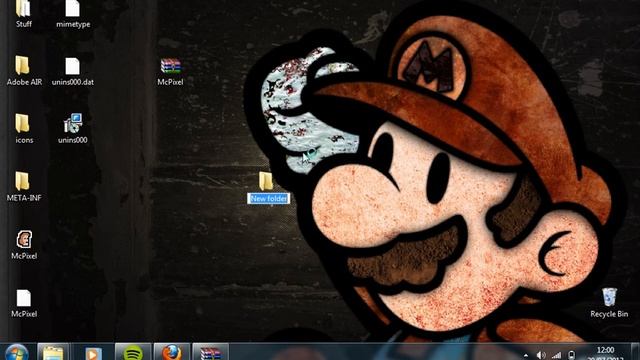Select the unins000.dat file
This screenshot has width=640, height=360.
click(x=73, y=71)
